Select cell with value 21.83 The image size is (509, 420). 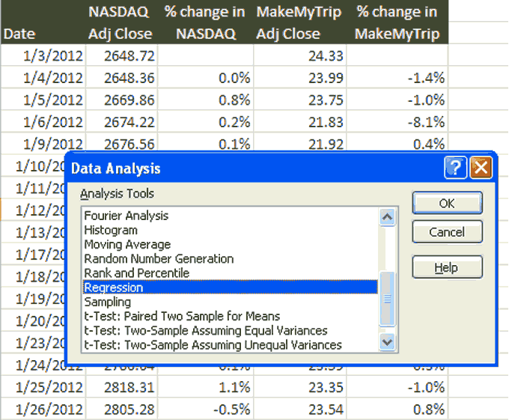tap(299, 122)
